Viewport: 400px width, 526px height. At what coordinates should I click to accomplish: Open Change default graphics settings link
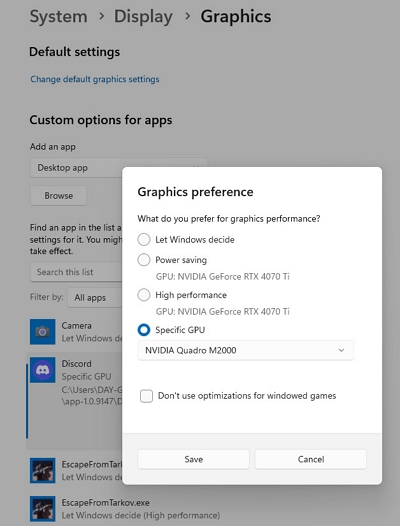click(95, 79)
